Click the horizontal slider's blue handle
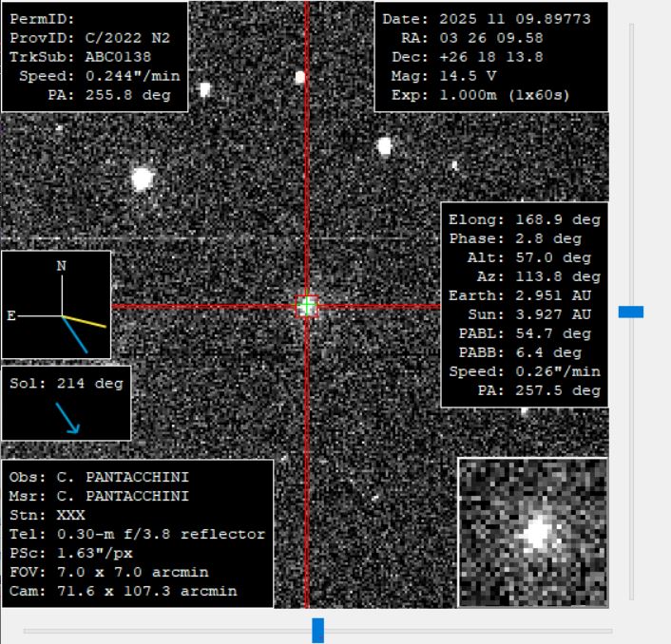Screen dimensions: 671x644 coord(318,630)
